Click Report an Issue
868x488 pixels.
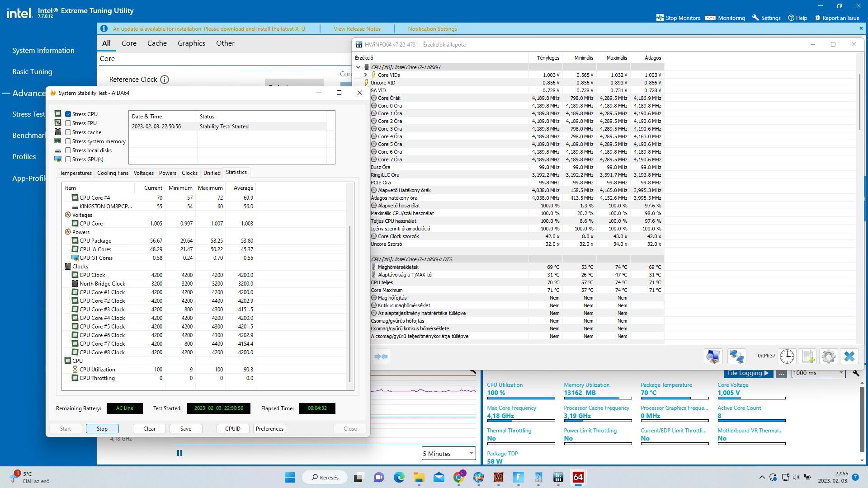837,18
